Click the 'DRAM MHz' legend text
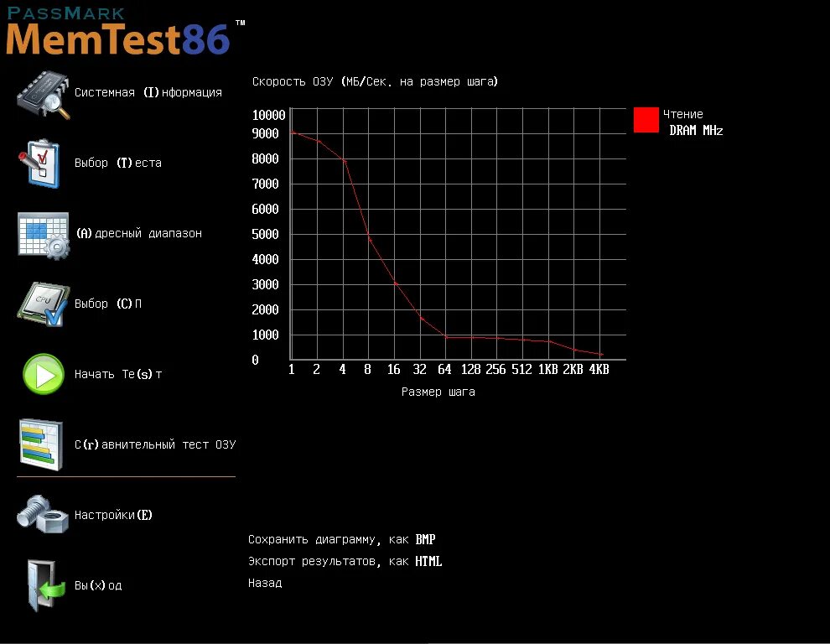830x644 pixels. [x=696, y=130]
